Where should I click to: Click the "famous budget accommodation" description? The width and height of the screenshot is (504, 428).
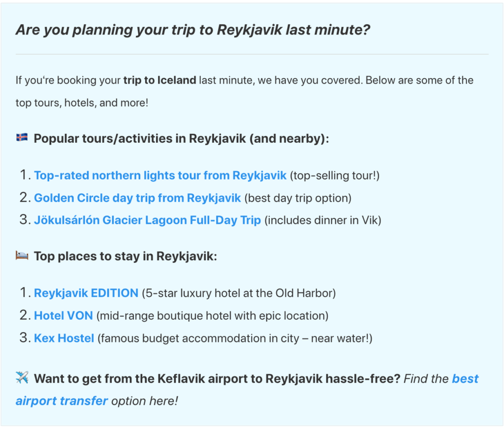tap(235, 338)
